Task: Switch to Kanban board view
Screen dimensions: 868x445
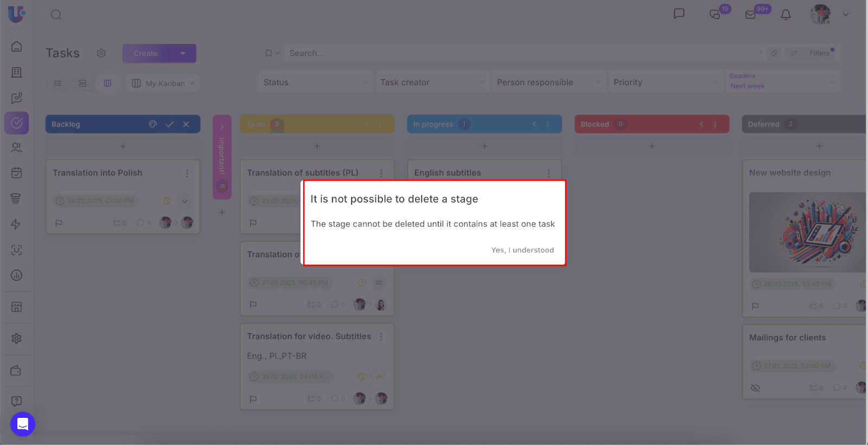Action: coord(107,84)
